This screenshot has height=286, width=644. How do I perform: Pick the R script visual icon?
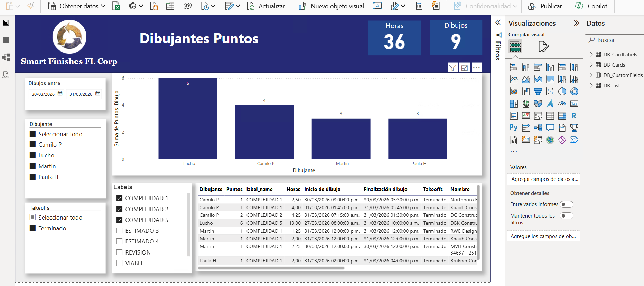[574, 116]
